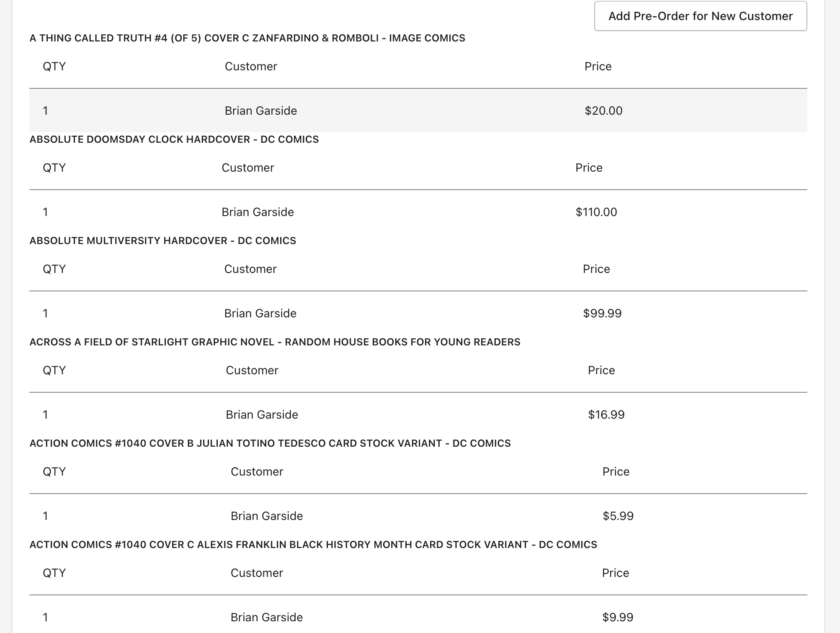Click Add Pre-Order for New Customer button
840x633 pixels.
pos(701,16)
